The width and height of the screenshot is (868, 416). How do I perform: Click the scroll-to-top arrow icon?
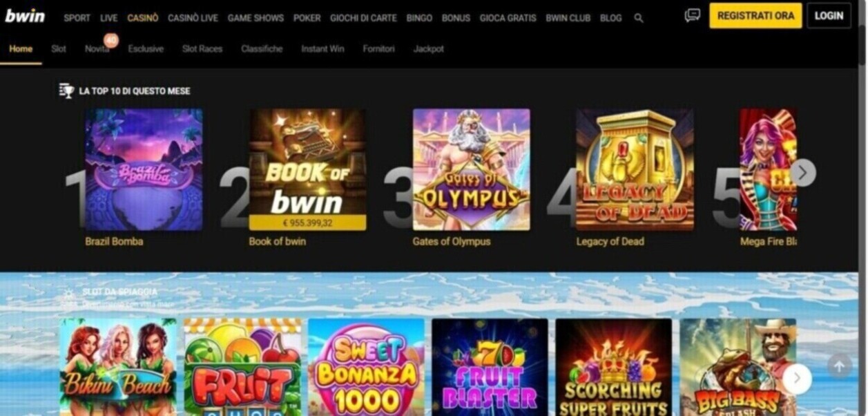tap(840, 366)
